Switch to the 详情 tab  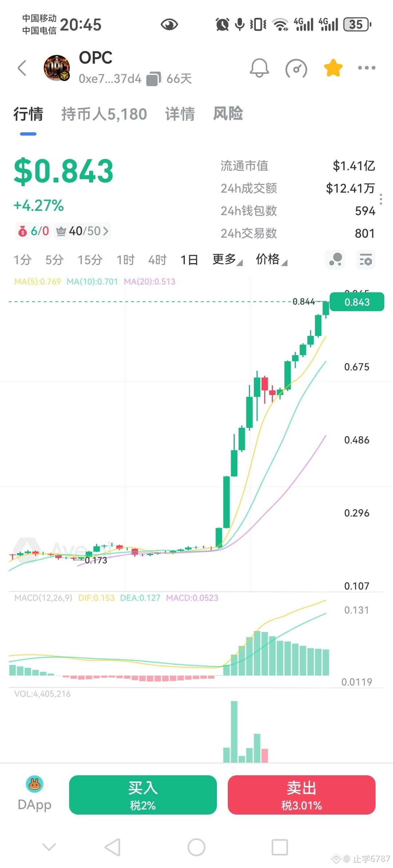(x=180, y=114)
